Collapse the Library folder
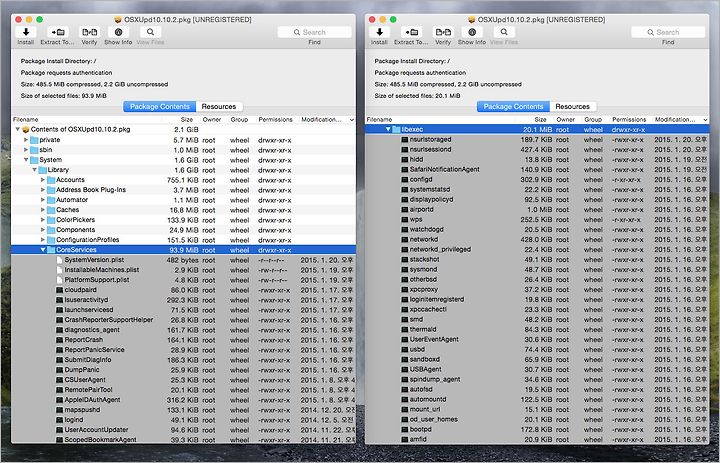The height and width of the screenshot is (463, 720). pyautogui.click(x=34, y=170)
